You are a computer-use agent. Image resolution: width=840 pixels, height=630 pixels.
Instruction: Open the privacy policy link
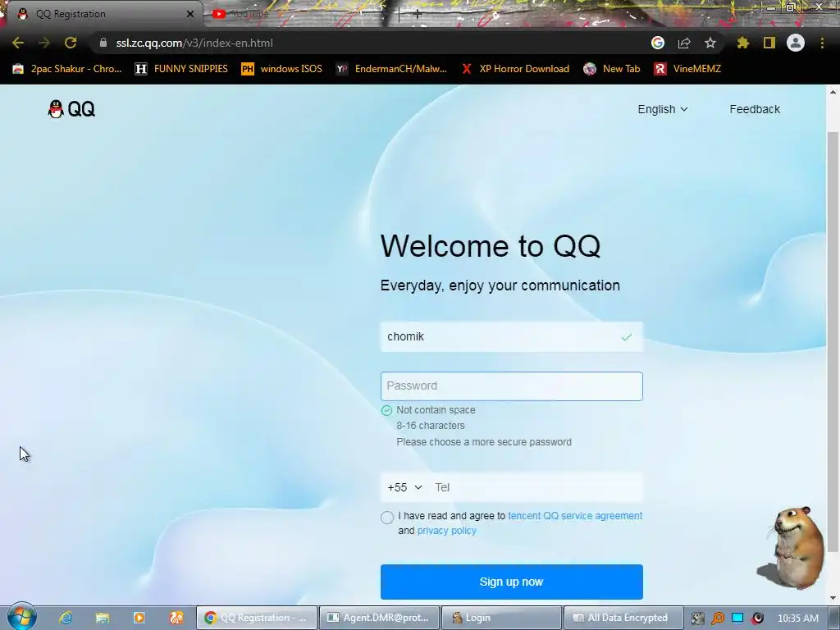coord(447,531)
